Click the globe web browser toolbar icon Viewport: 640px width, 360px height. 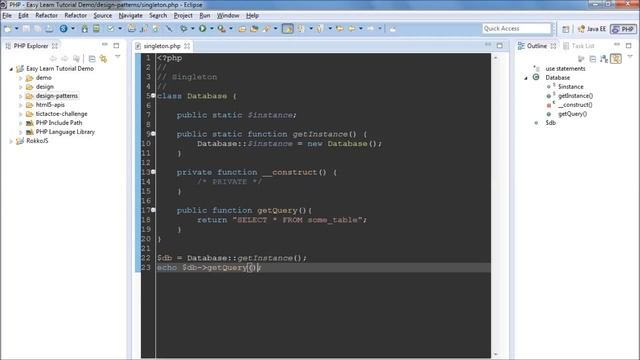63,29
